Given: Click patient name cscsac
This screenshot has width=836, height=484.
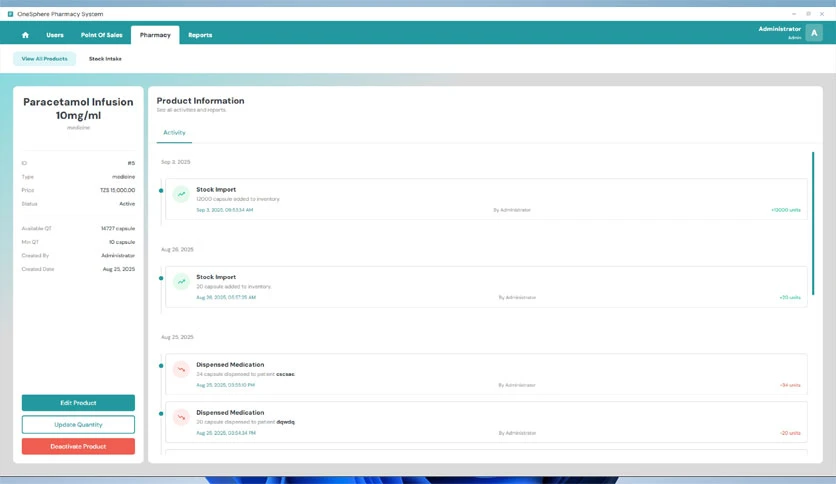Looking at the screenshot, I should pyautogui.click(x=285, y=374).
